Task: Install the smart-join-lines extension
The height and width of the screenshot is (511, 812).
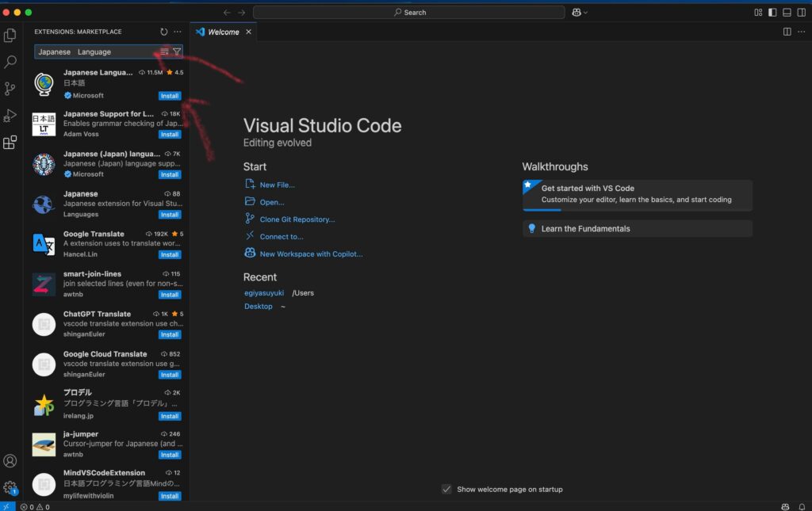Action: click(x=170, y=295)
